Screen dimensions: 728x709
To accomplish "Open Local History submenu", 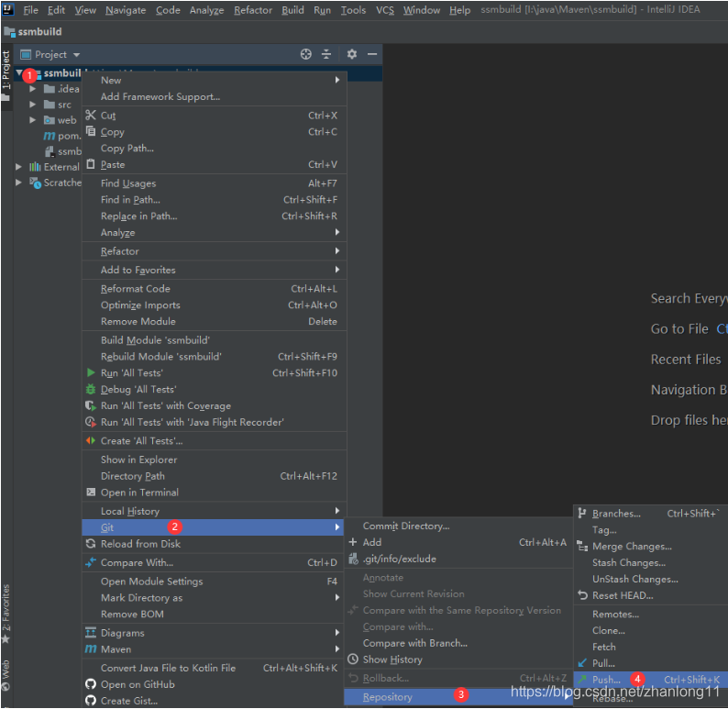I will 215,511.
